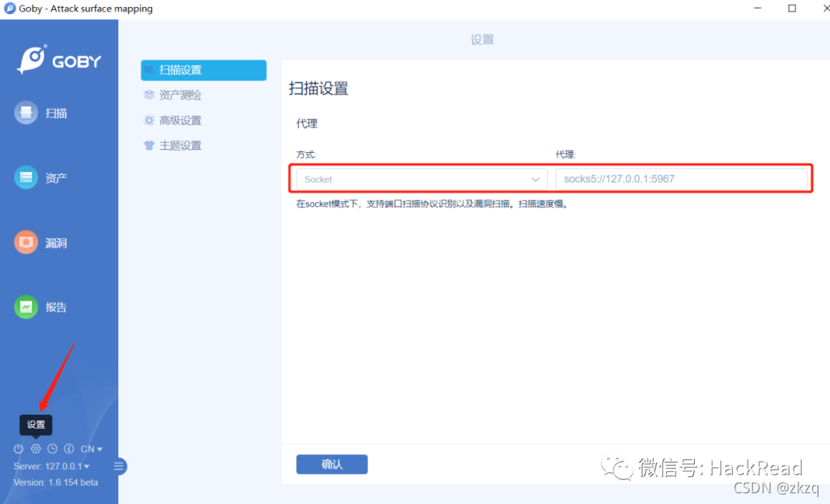Click the socks5://127.0.0.1:5967 proxy input field
This screenshot has height=504, width=830.
(x=681, y=179)
